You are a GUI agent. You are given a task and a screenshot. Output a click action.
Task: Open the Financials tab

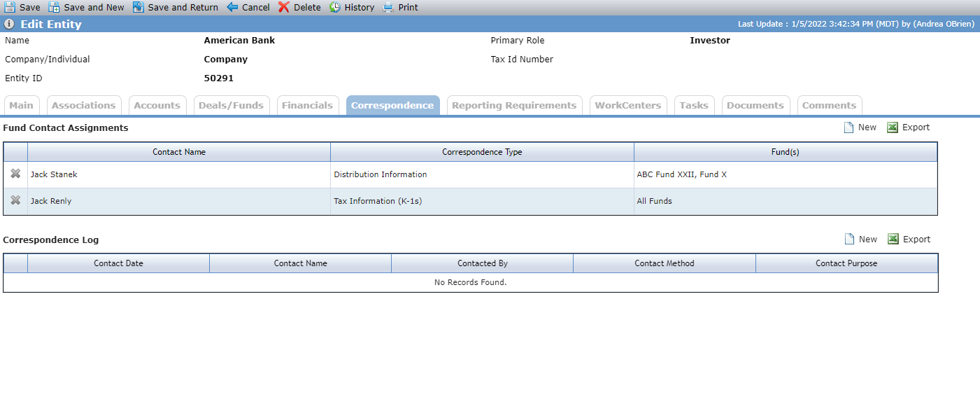pos(308,105)
